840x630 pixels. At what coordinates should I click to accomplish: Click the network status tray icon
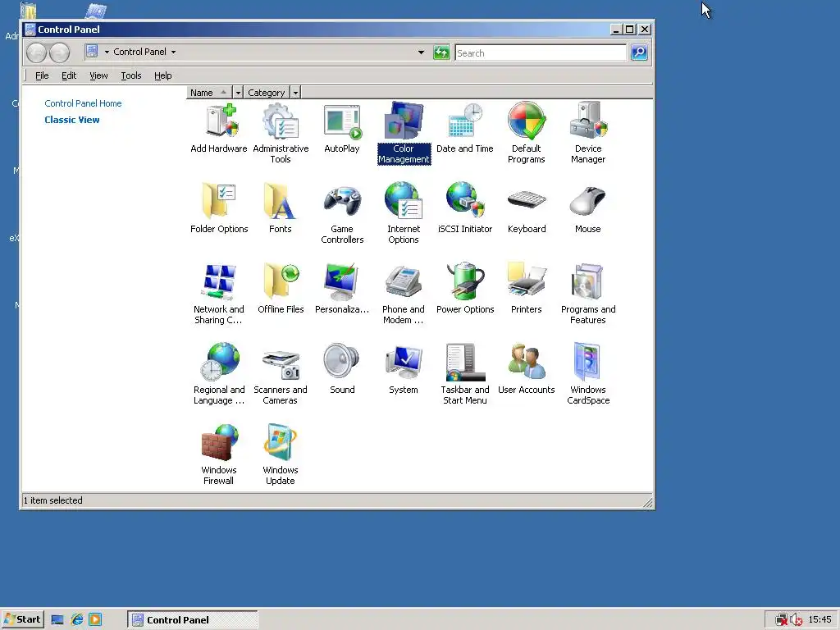(x=782, y=620)
